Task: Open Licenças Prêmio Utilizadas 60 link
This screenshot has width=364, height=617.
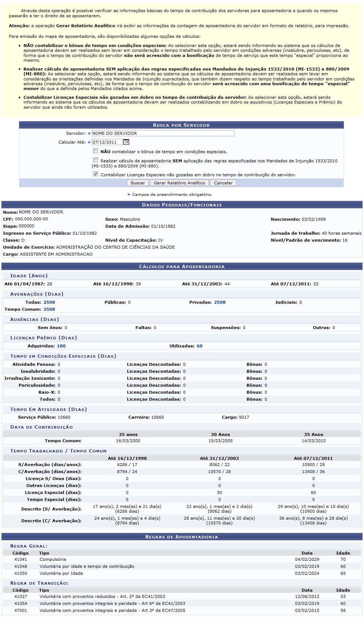Action: (x=200, y=346)
